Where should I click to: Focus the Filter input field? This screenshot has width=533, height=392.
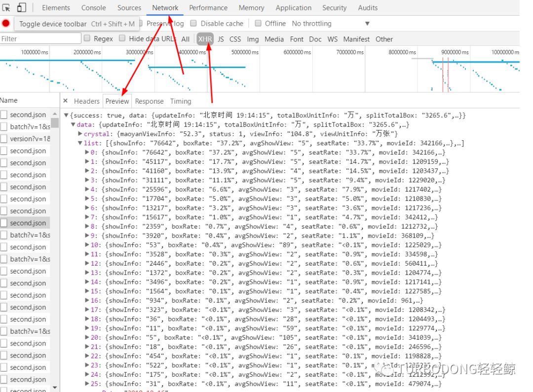(x=40, y=39)
